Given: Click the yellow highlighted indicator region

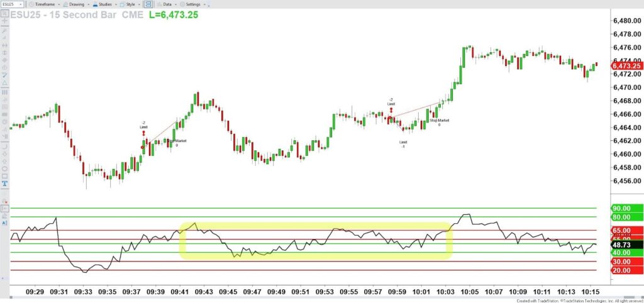Looking at the screenshot, I should coord(316,240).
